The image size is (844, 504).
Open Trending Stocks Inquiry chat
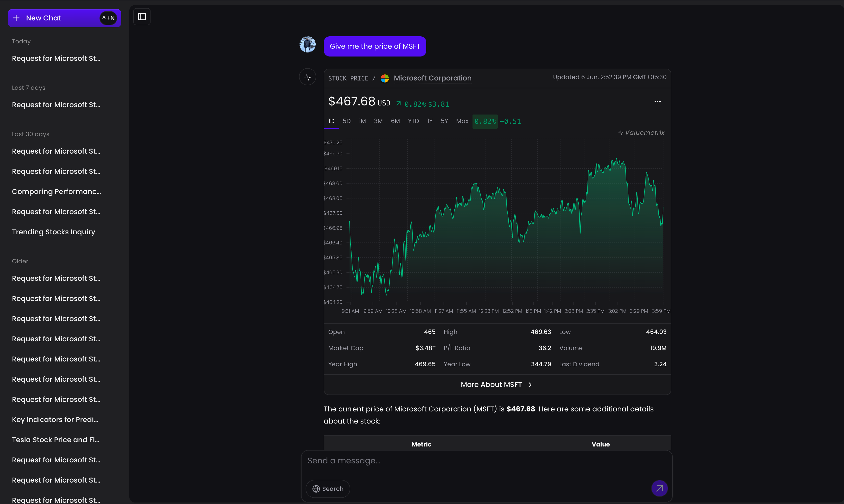(x=53, y=232)
